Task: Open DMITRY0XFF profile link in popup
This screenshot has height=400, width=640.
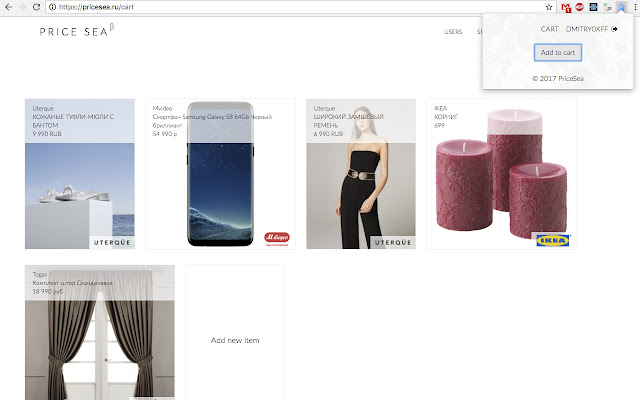Action: pyautogui.click(x=587, y=29)
